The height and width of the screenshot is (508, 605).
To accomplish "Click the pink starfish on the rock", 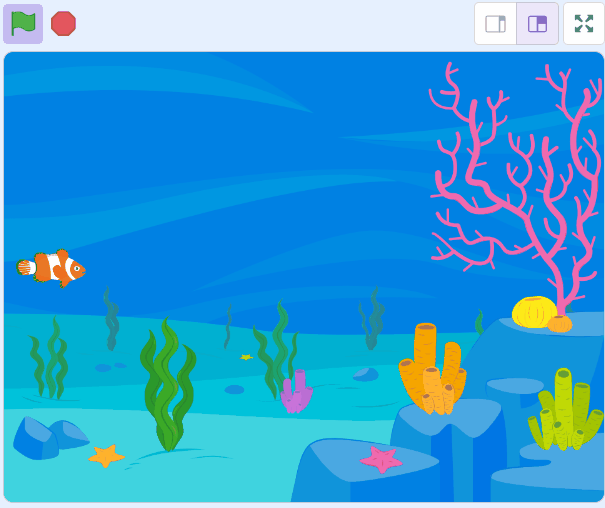I will point(380,458).
